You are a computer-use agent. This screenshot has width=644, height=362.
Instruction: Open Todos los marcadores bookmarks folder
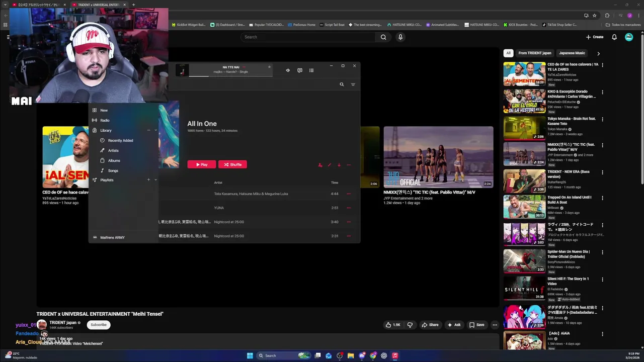[623, 25]
